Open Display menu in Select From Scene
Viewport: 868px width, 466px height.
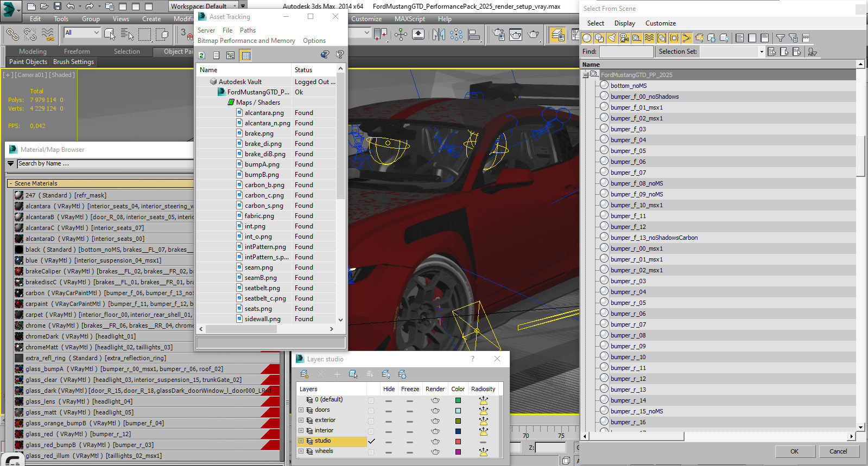[624, 23]
